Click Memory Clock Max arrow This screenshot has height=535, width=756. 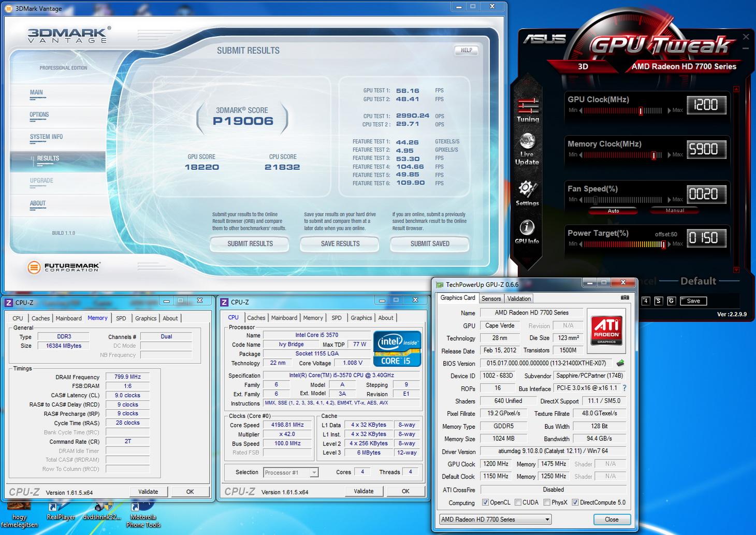click(668, 155)
